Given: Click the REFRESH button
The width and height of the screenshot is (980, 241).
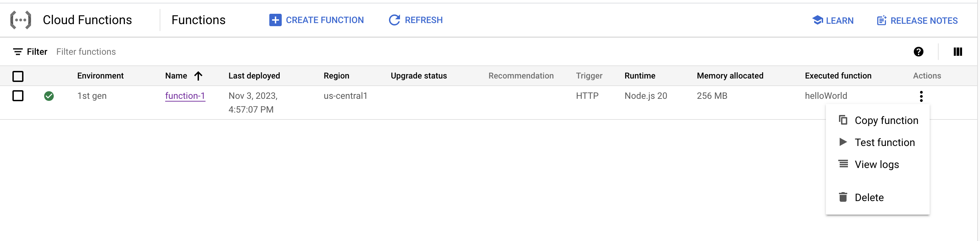Looking at the screenshot, I should (416, 20).
